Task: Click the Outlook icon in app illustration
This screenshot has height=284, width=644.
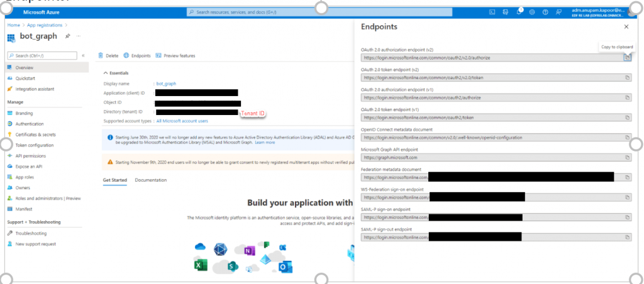Action: click(284, 267)
